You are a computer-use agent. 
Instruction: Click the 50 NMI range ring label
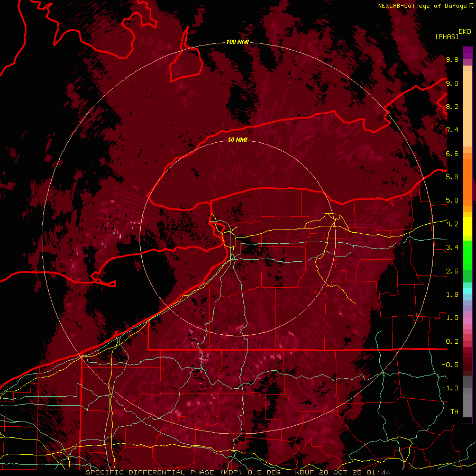[237, 140]
